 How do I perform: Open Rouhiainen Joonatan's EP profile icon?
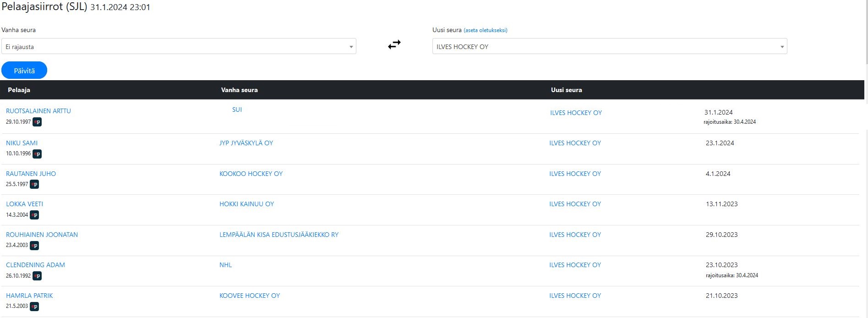coord(34,246)
